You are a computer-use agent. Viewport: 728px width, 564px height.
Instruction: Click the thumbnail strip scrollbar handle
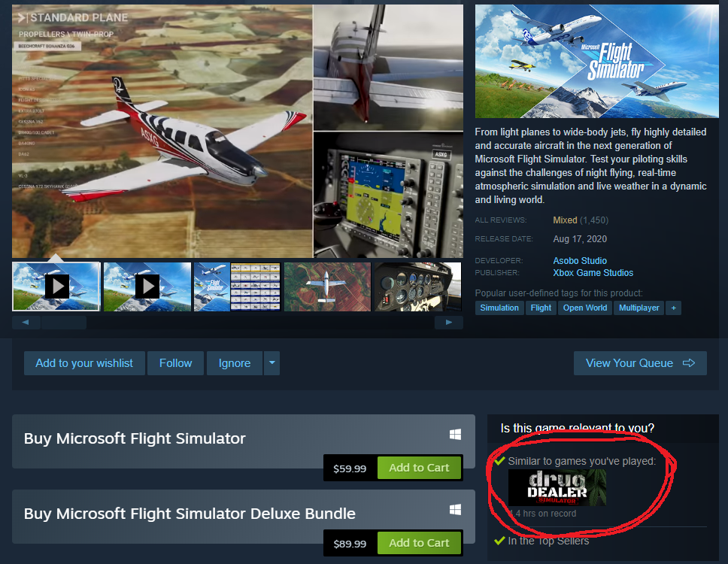coord(64,322)
